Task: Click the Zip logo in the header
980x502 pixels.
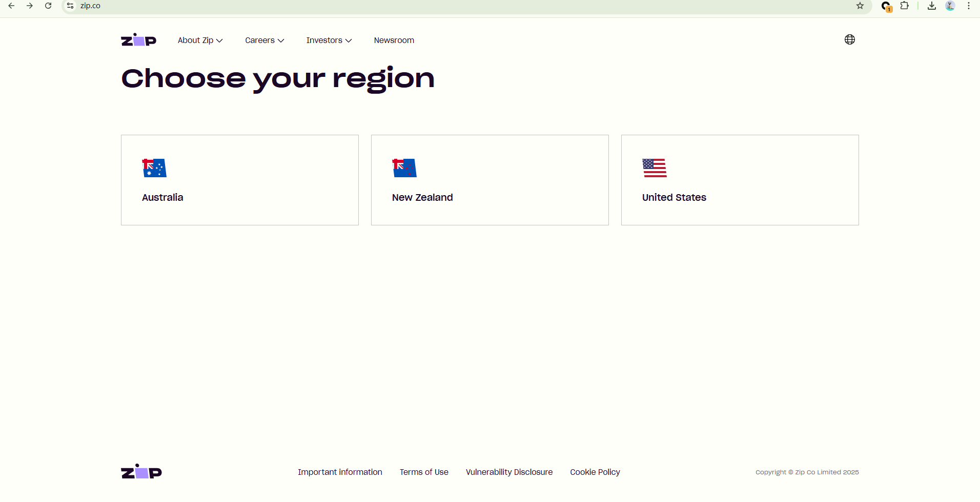Action: tap(138, 40)
